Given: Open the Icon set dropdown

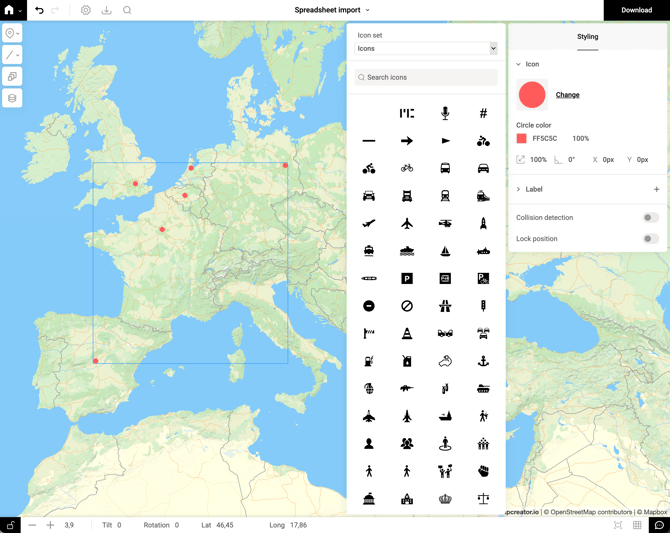Looking at the screenshot, I should pyautogui.click(x=426, y=48).
